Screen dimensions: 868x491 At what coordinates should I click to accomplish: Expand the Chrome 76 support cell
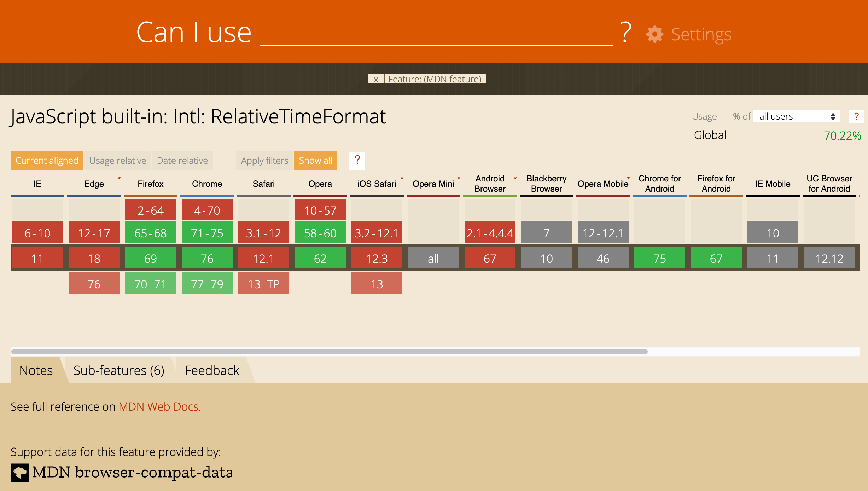coord(207,258)
